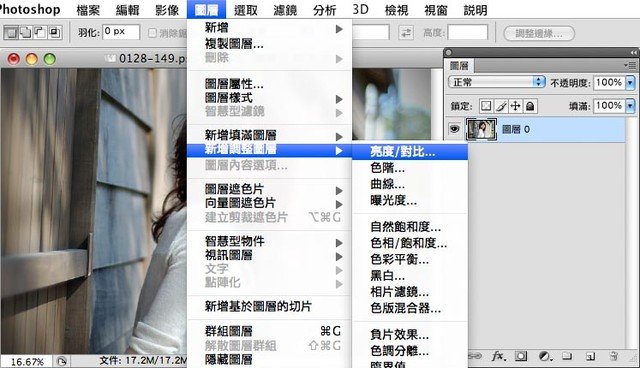Choose the Subtract from Selection mode icon
The height and width of the screenshot is (368, 640).
tap(40, 32)
